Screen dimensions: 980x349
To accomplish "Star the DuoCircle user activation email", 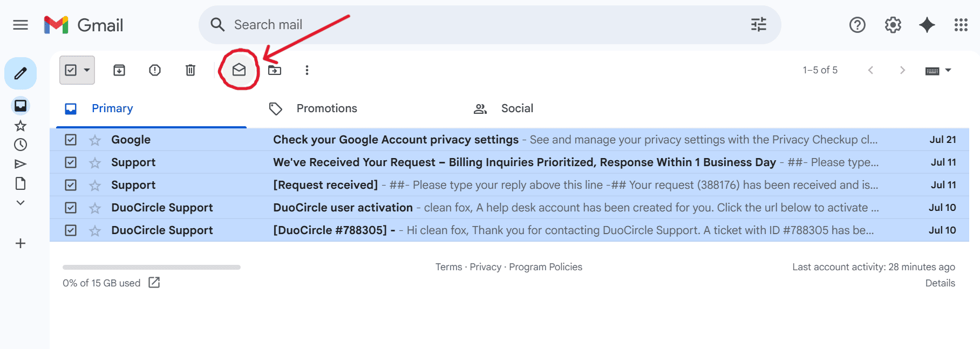I will (x=94, y=207).
